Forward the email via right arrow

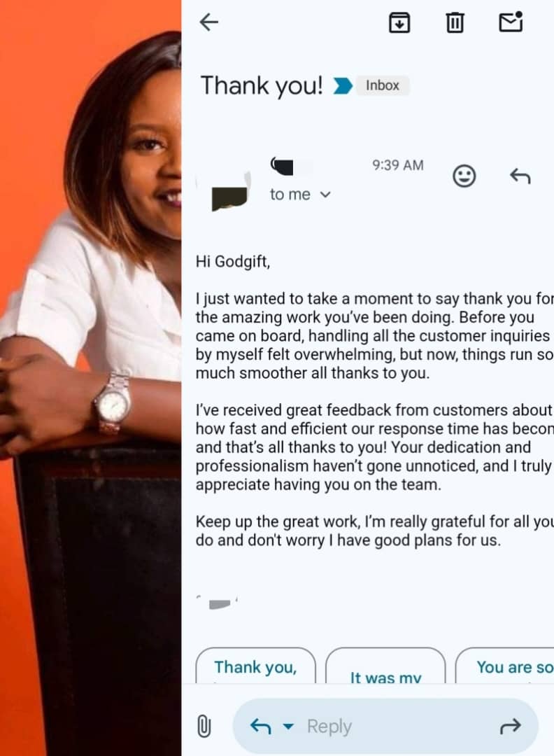pyautogui.click(x=511, y=726)
